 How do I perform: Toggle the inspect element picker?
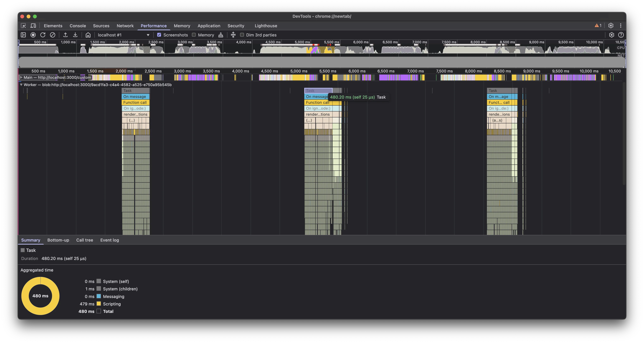(x=23, y=26)
